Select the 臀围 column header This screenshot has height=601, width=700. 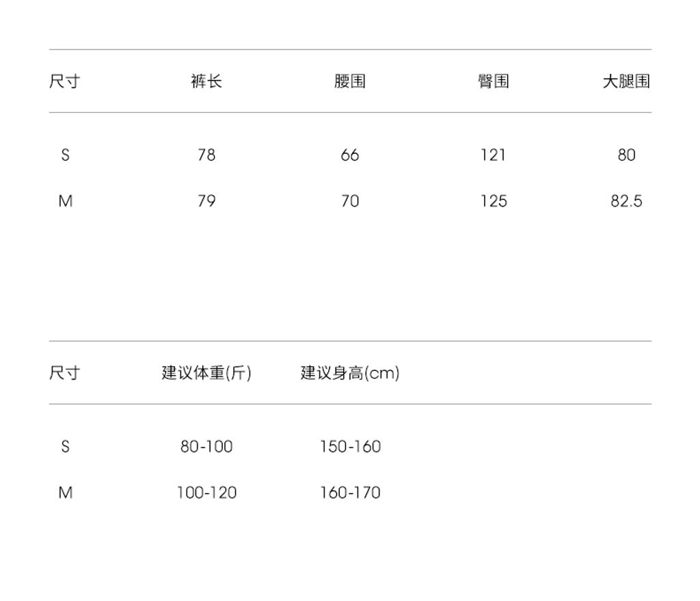tap(493, 81)
